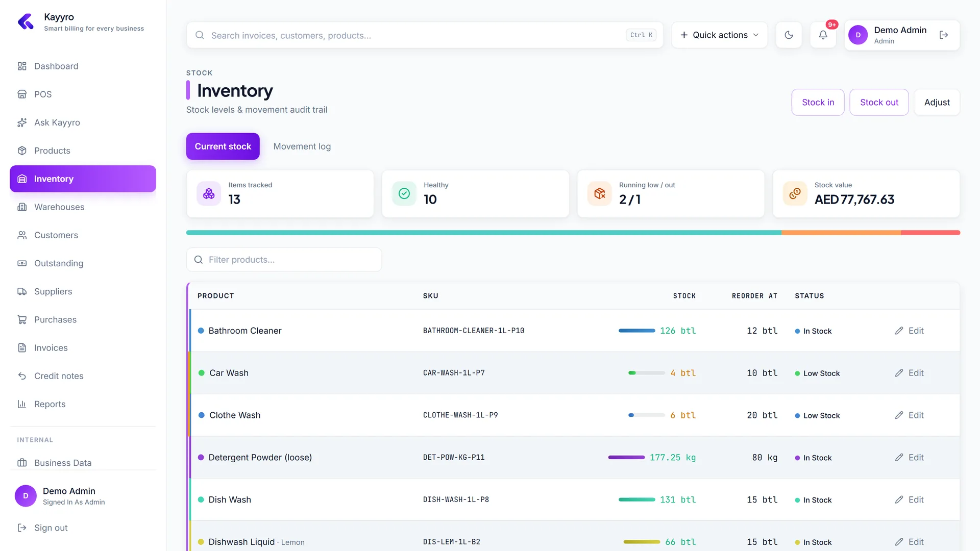This screenshot has width=980, height=551.
Task: Open Warehouses section
Action: click(83, 207)
